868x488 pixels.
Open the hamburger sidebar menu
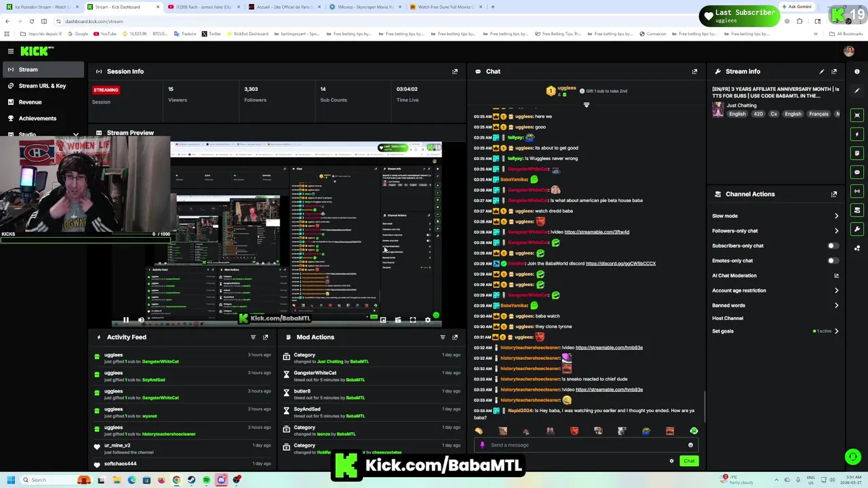(11, 51)
